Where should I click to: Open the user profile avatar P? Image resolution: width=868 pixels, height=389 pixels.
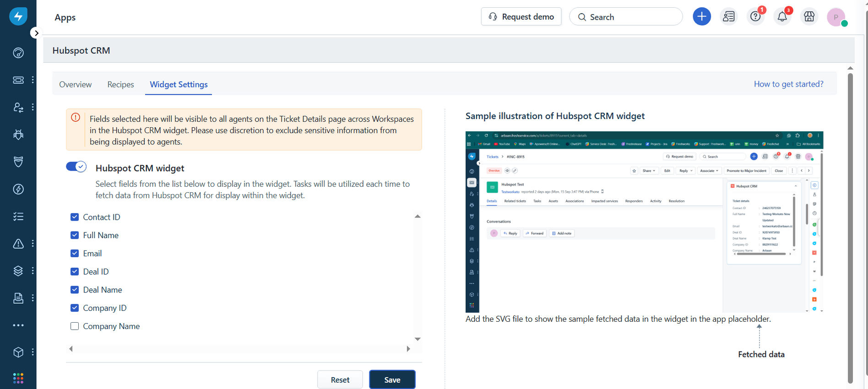pyautogui.click(x=836, y=17)
